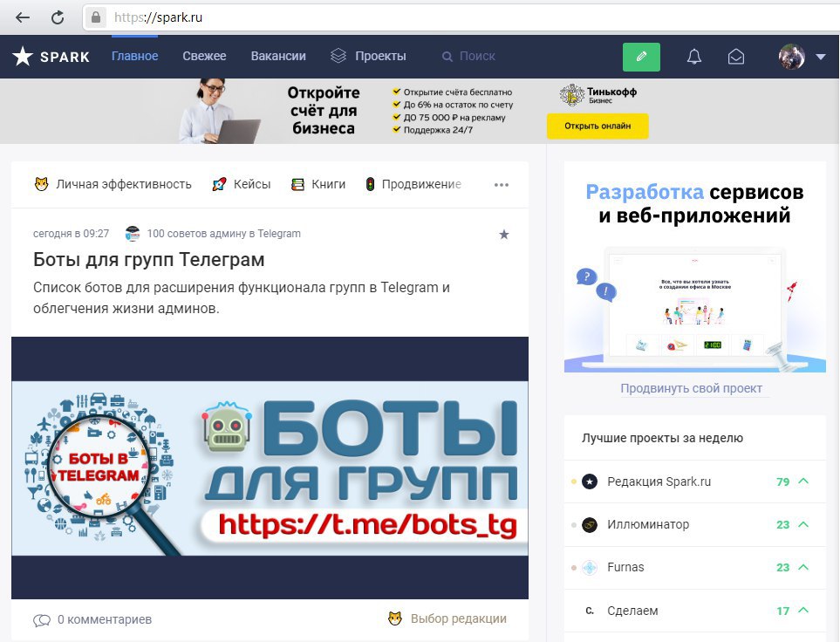Click the books icon beside Книги
Screen dimensions: 840x642
(x=297, y=184)
